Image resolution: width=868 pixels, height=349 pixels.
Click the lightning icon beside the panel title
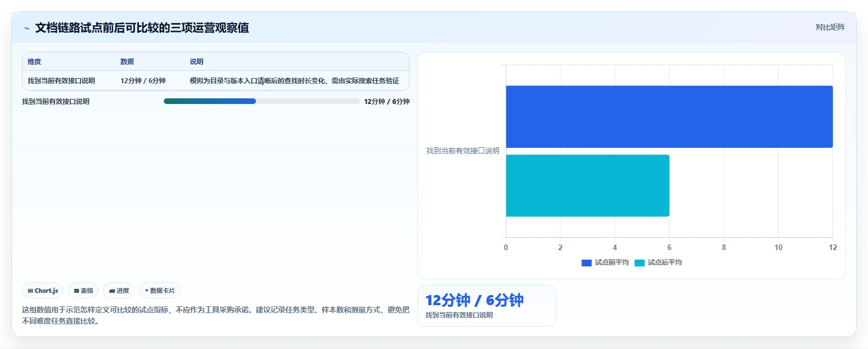pyautogui.click(x=26, y=28)
